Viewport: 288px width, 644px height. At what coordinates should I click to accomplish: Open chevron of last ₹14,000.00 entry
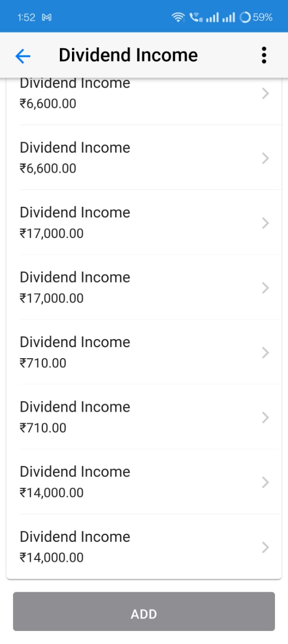266,547
